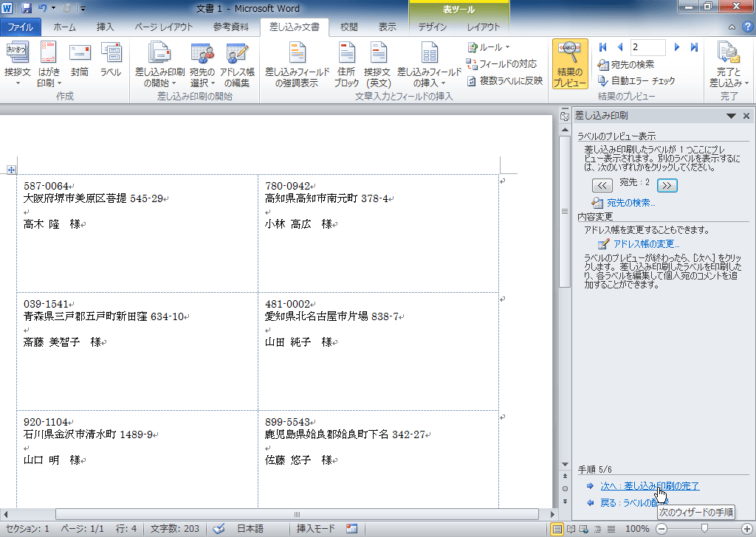Click the proofing check icon in status bar
Image resolution: width=756 pixels, height=537 pixels.
click(x=219, y=528)
